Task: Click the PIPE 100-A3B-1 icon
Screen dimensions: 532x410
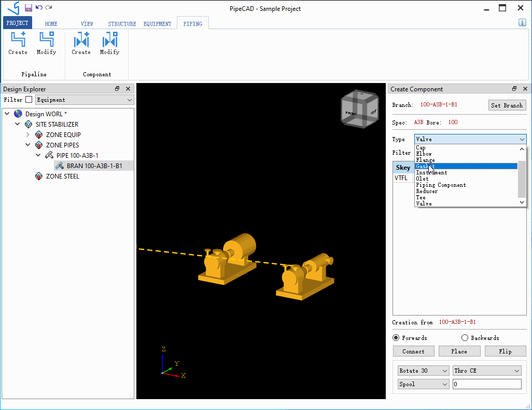Action: click(49, 155)
